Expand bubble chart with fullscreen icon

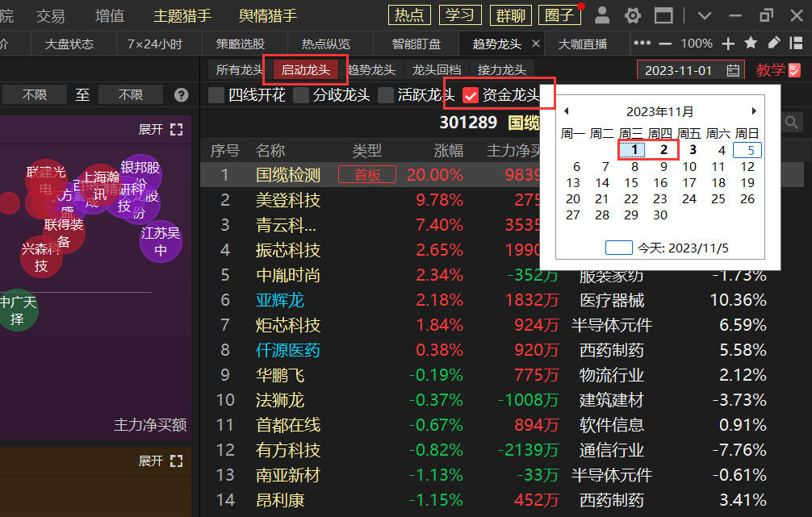[x=176, y=129]
